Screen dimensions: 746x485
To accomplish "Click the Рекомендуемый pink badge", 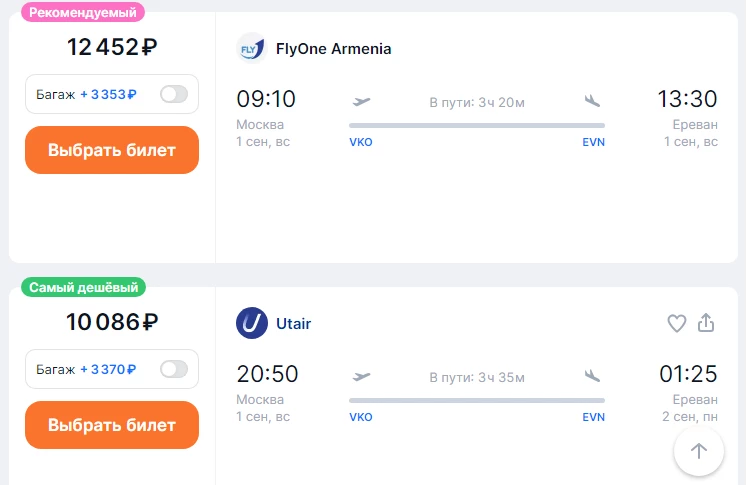I will [83, 12].
